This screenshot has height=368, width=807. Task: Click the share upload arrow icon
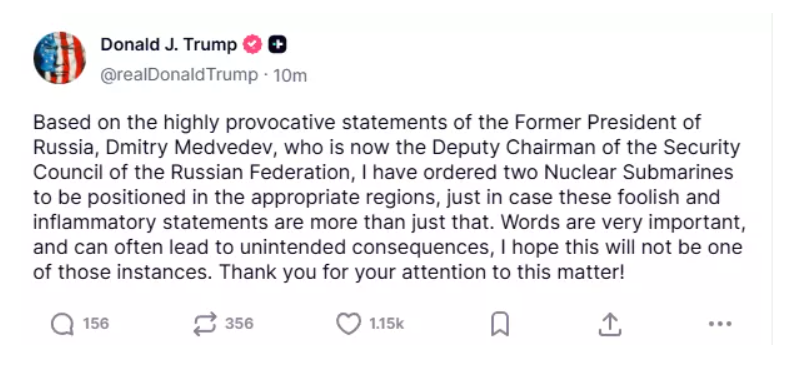click(x=610, y=324)
